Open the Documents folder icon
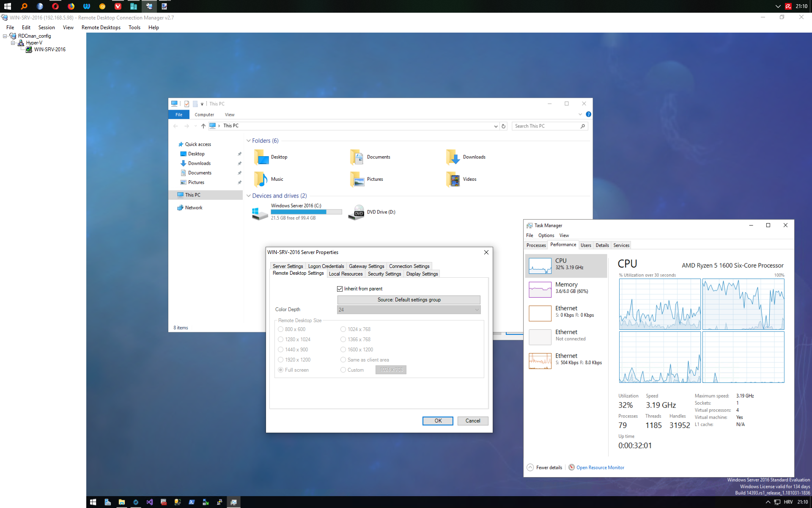The height and width of the screenshot is (508, 812). tap(357, 157)
